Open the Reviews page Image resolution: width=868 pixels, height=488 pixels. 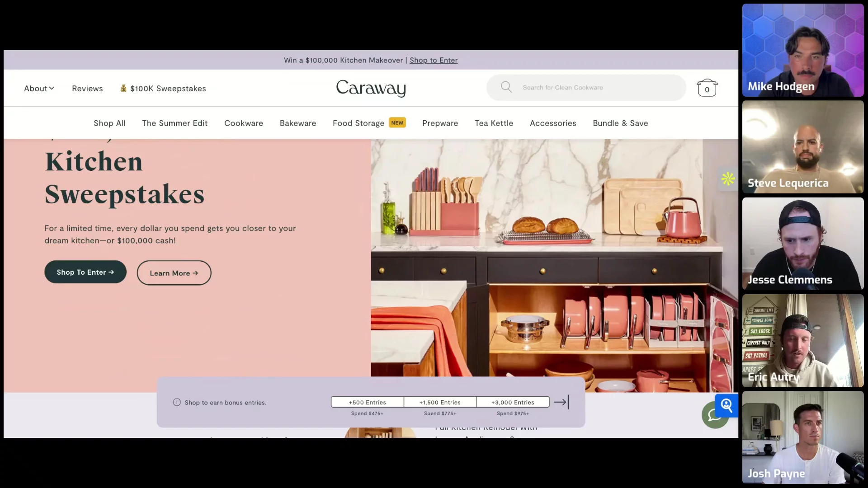(87, 89)
